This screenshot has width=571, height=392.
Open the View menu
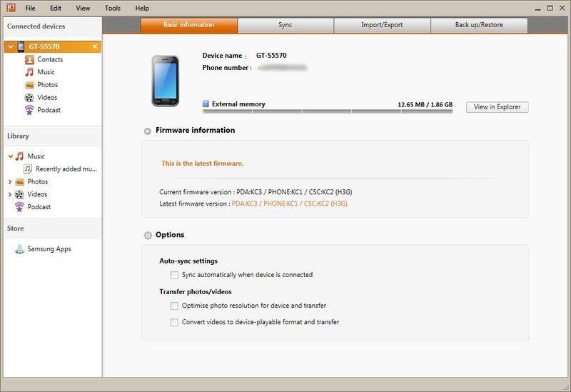tap(83, 8)
